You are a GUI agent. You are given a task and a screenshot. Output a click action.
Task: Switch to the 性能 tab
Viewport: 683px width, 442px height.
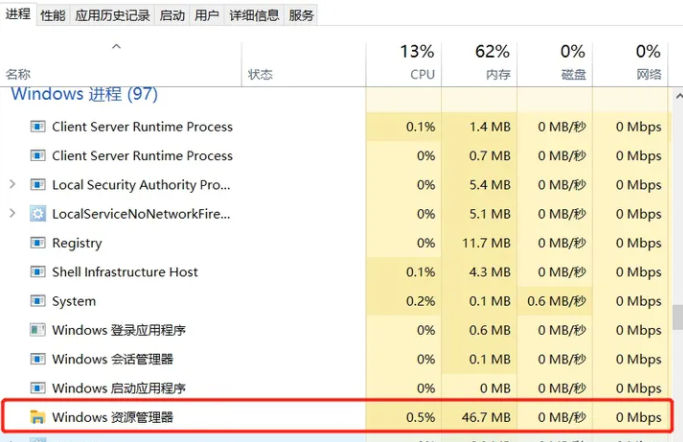click(x=53, y=15)
